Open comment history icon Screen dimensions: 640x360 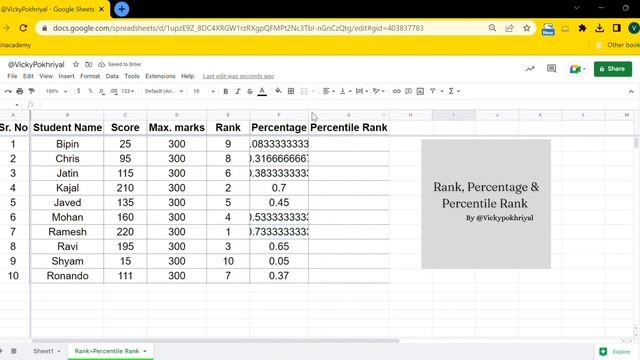[x=551, y=69]
